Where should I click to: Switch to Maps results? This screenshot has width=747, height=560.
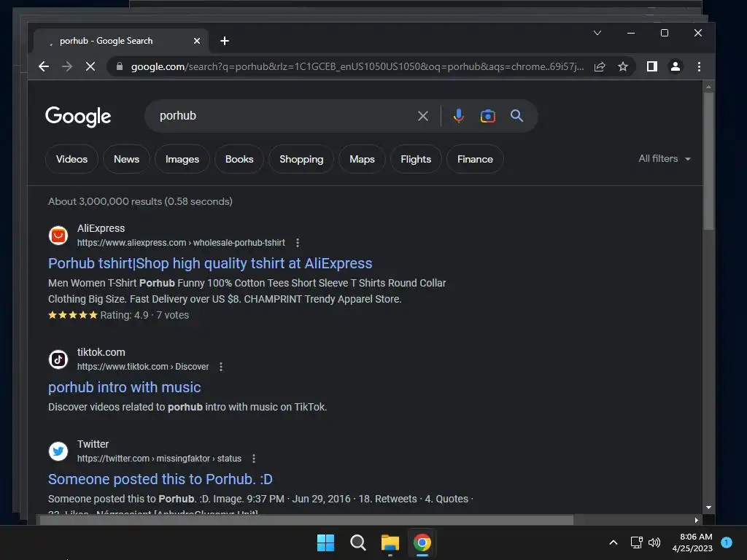(362, 159)
